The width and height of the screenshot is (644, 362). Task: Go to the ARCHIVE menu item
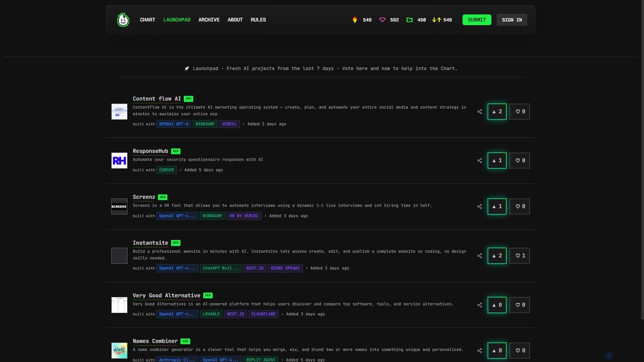pos(209,20)
